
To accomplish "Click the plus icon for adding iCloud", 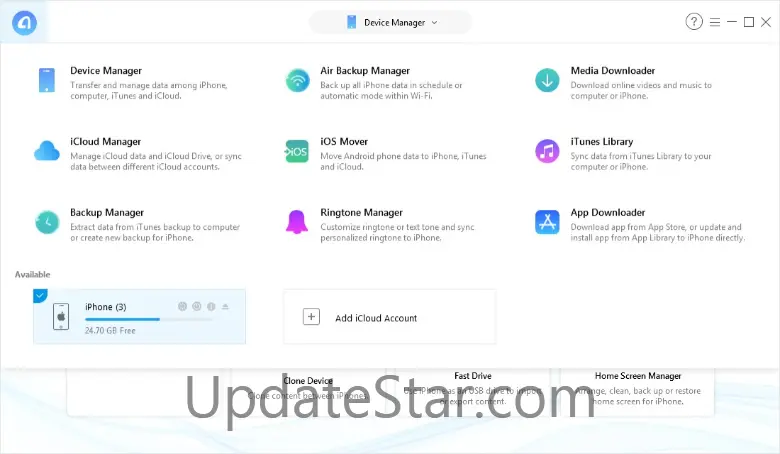I will click(311, 317).
